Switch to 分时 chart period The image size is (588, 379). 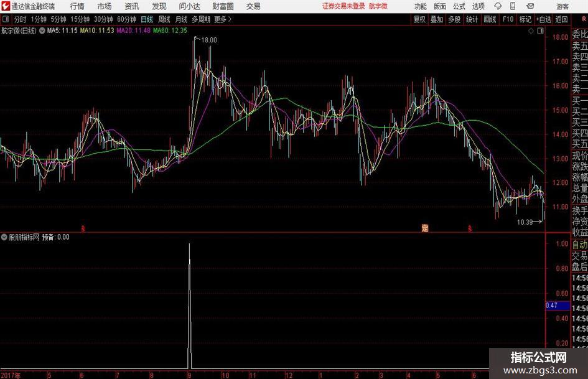(21, 19)
